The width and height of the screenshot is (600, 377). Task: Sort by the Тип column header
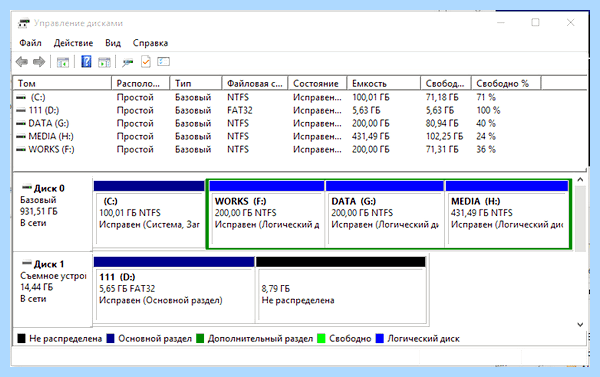[x=196, y=83]
